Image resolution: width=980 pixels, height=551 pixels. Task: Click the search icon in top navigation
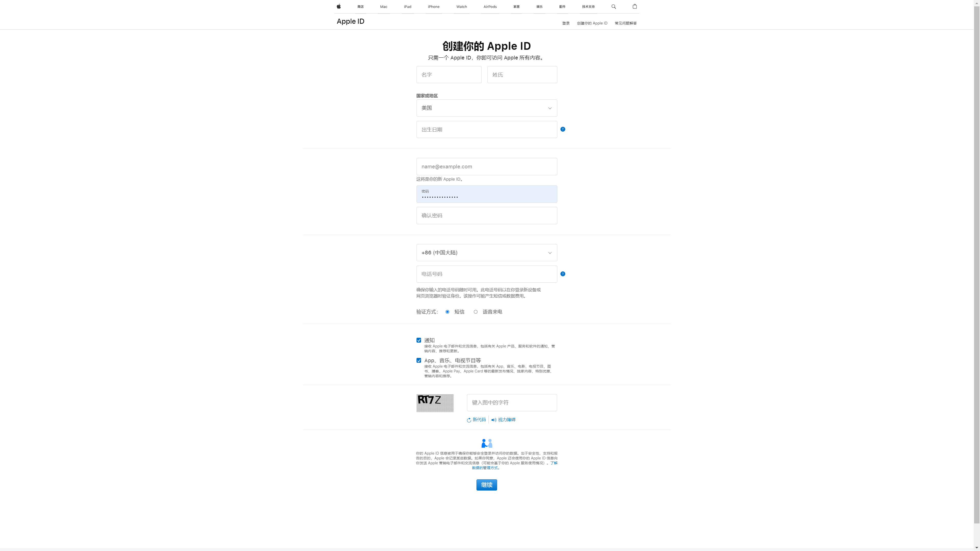tap(614, 7)
